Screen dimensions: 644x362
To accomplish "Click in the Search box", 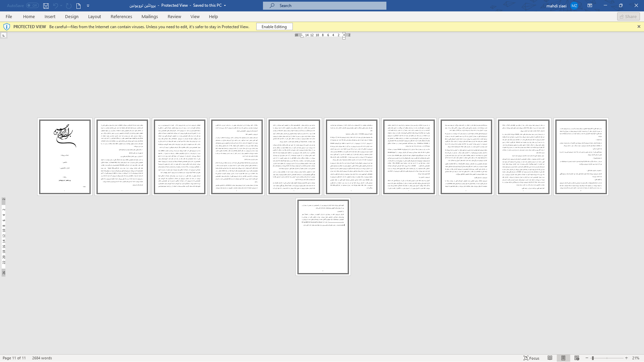I will pyautogui.click(x=325, y=6).
